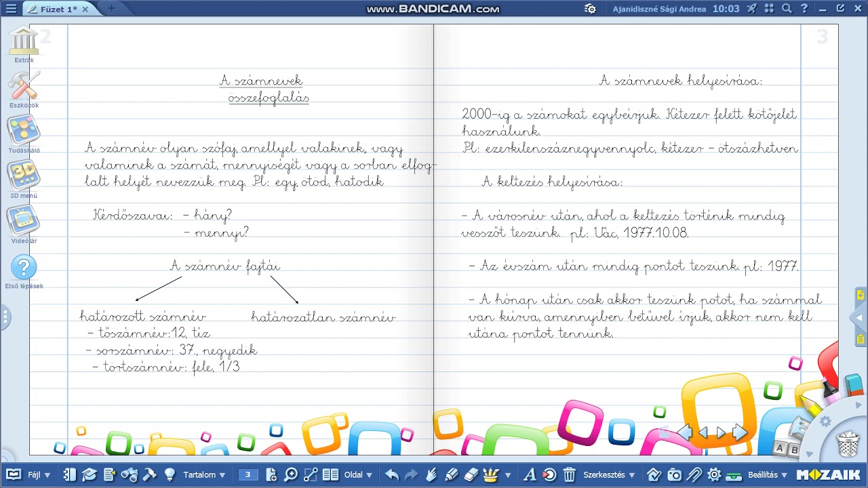Click the red circular arrow icon in toolbar
This screenshot has height=488, width=868.
pyautogui.click(x=550, y=474)
